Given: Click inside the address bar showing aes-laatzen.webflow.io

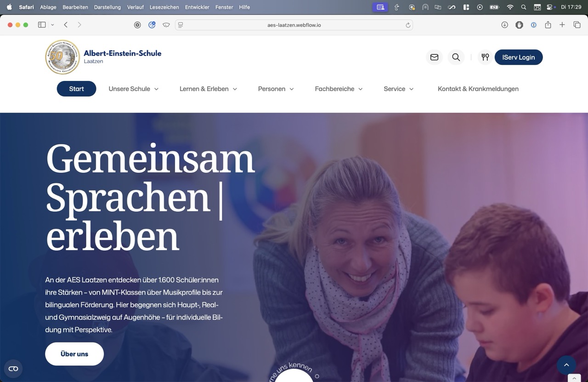Looking at the screenshot, I should (x=294, y=25).
